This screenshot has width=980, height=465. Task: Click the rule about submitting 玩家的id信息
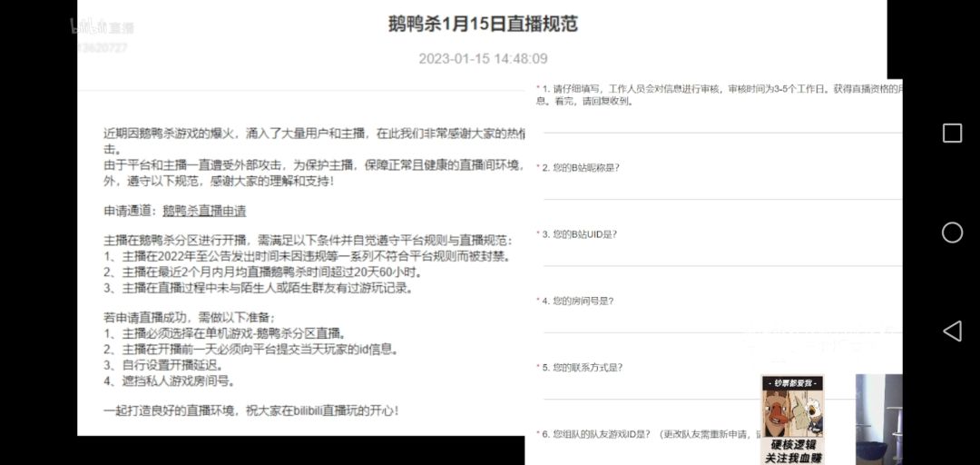(x=250, y=350)
